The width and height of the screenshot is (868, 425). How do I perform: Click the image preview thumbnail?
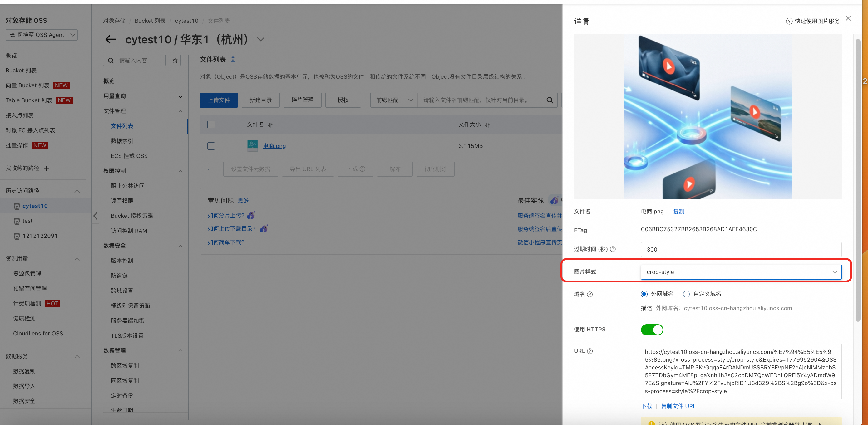pyautogui.click(x=708, y=116)
